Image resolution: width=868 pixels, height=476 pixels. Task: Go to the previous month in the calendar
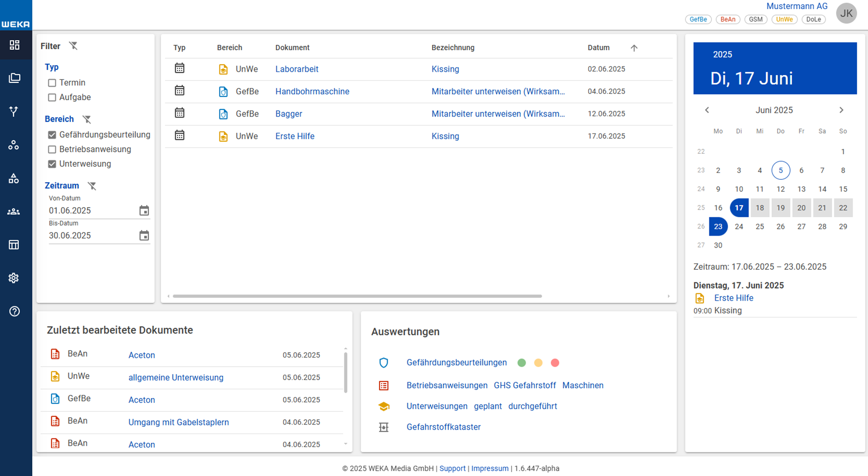pyautogui.click(x=706, y=110)
